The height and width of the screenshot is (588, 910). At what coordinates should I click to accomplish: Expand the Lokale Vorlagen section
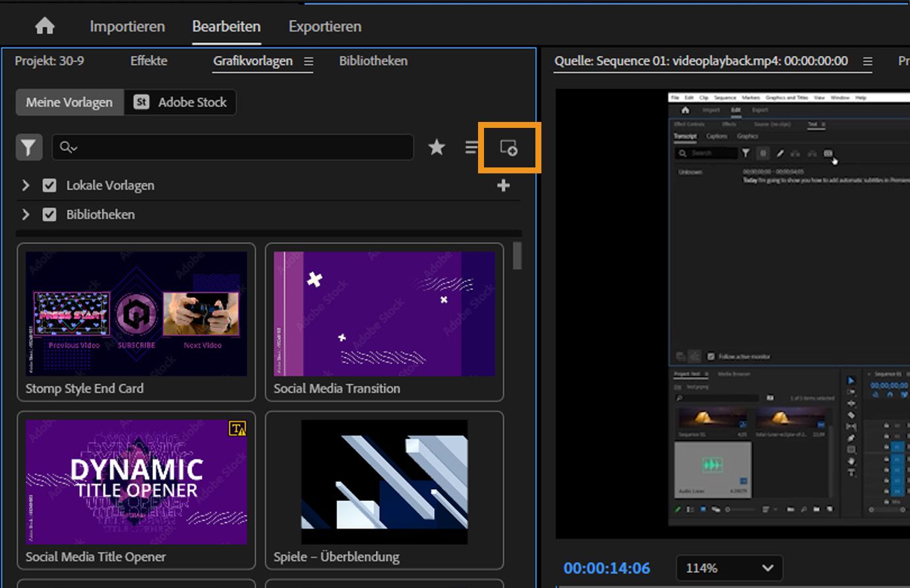click(26, 186)
